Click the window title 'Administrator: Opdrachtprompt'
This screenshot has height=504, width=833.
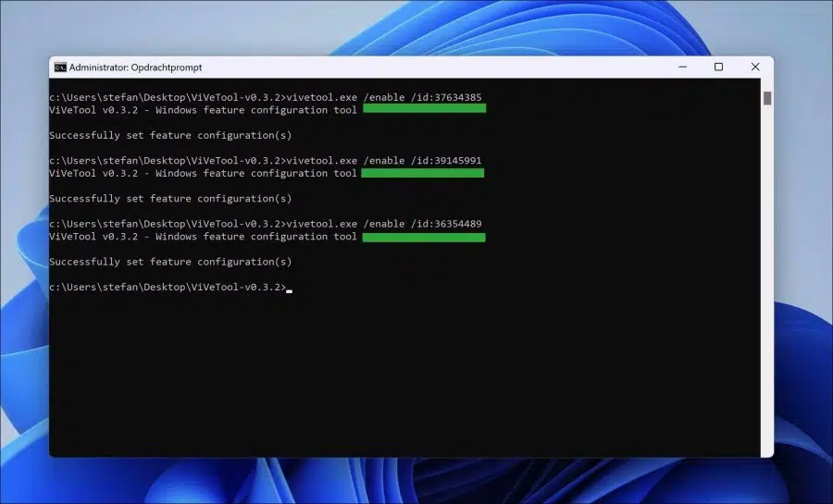point(135,68)
